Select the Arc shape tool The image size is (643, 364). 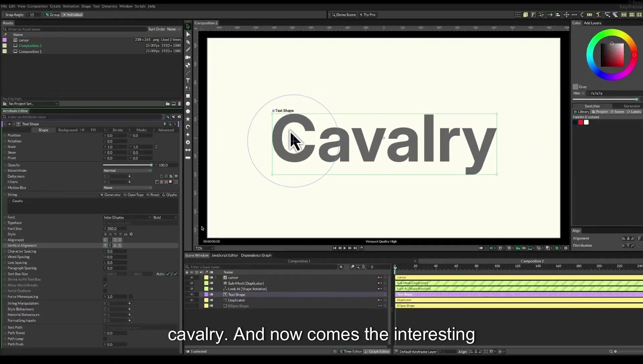[188, 127]
